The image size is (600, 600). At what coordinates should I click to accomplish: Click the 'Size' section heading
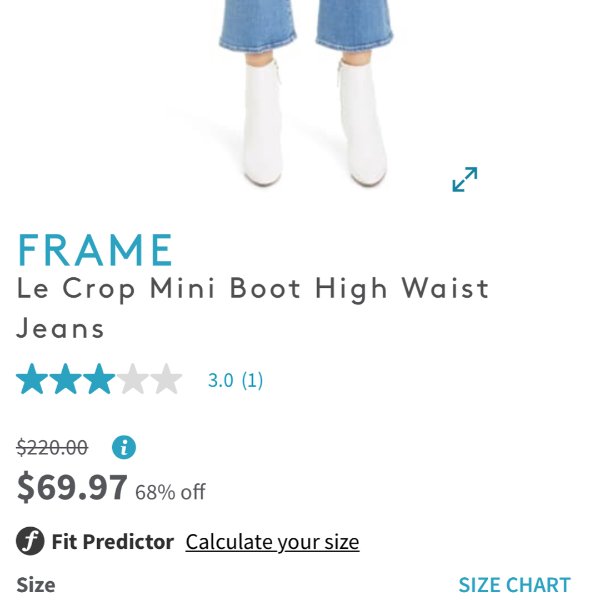tap(36, 585)
